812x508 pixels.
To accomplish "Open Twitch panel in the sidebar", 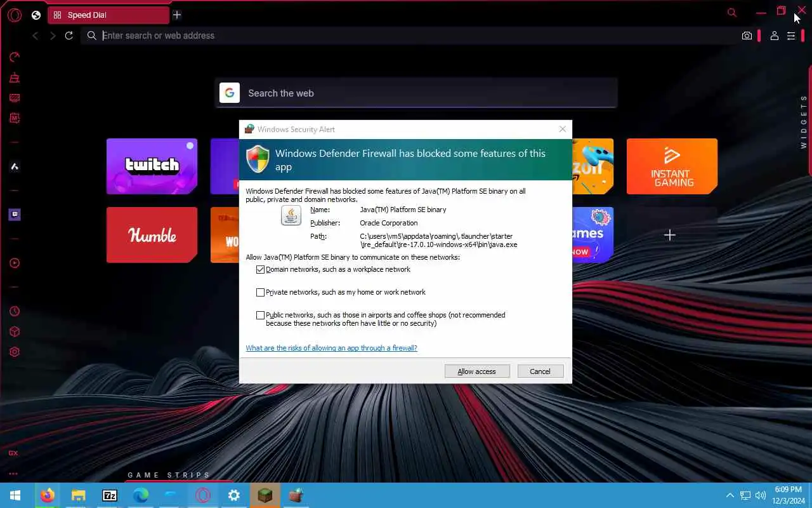I will [x=15, y=215].
